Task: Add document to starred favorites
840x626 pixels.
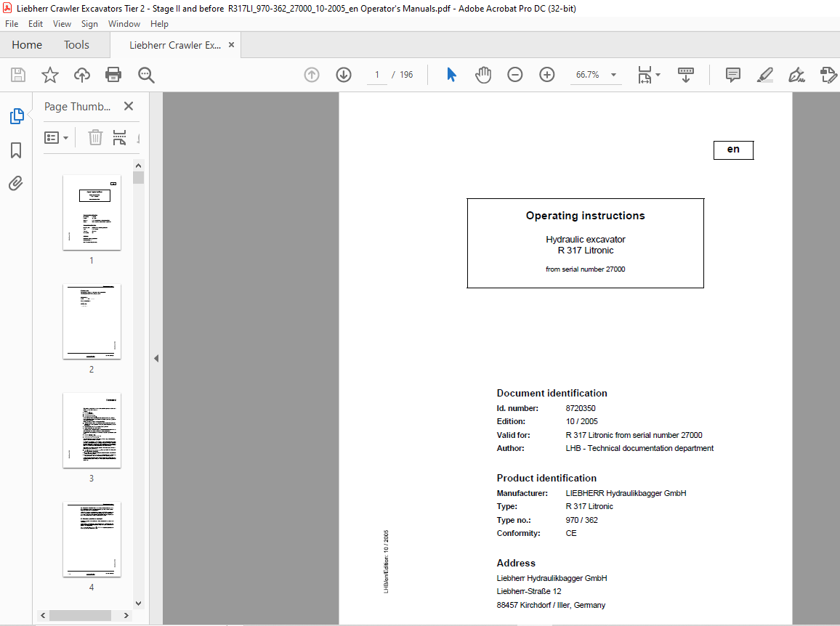Action: (x=50, y=75)
